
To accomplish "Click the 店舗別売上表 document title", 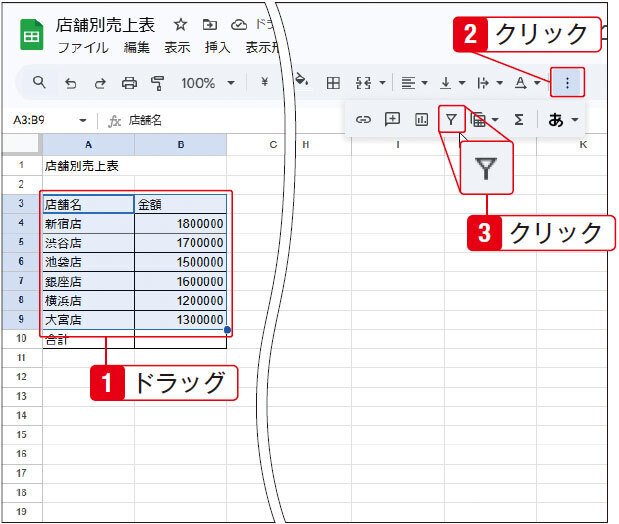I will [105, 25].
